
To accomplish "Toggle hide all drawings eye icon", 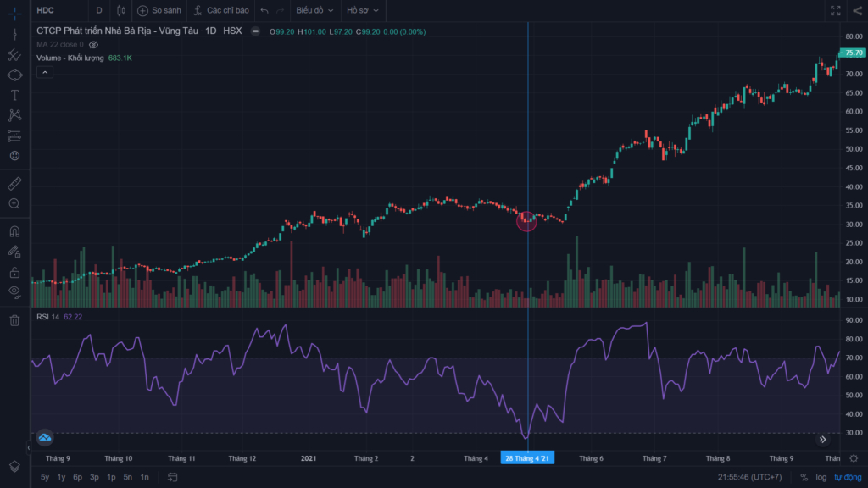I will tap(14, 291).
